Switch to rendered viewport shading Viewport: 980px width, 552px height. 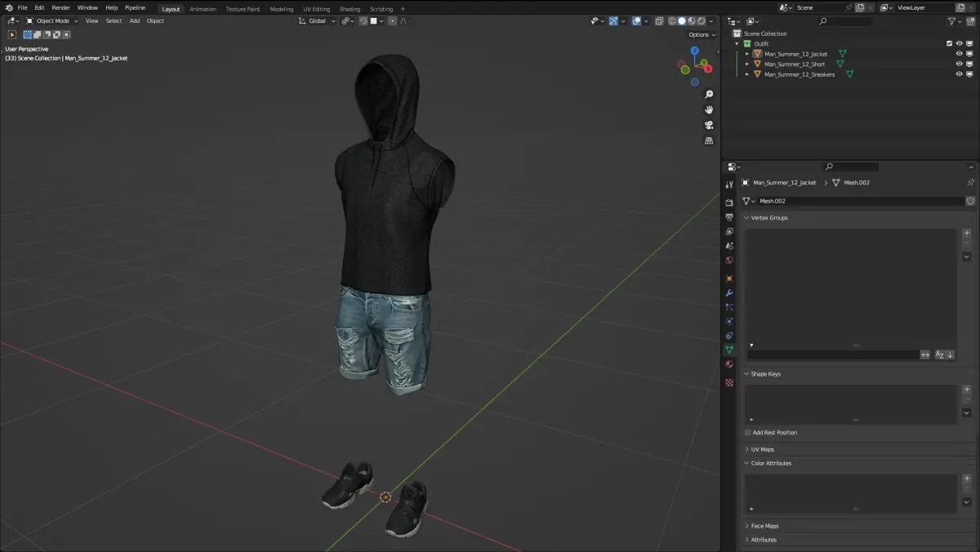701,21
